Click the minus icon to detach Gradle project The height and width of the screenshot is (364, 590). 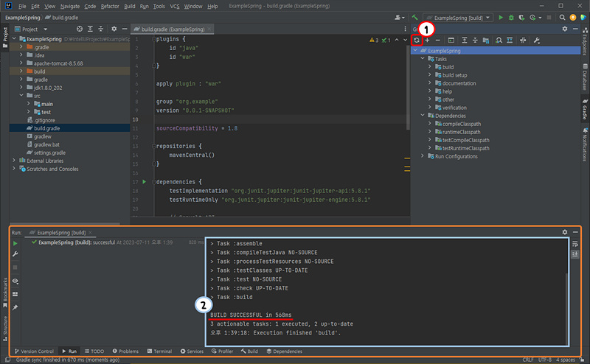tap(437, 41)
